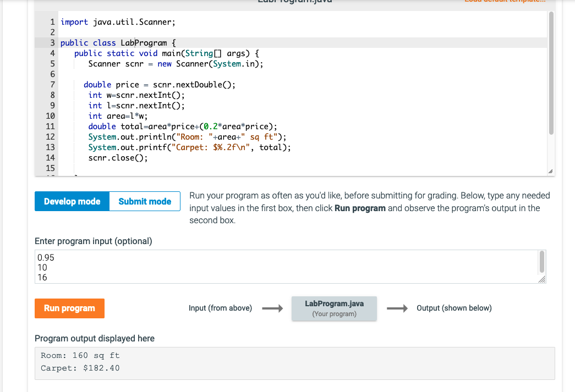Viewport: 575px width, 392px height.
Task: Click the println Room statement line
Action: click(188, 137)
